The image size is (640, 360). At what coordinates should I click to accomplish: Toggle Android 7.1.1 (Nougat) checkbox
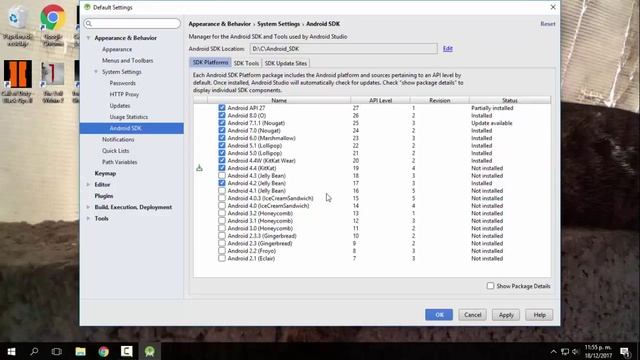222,123
